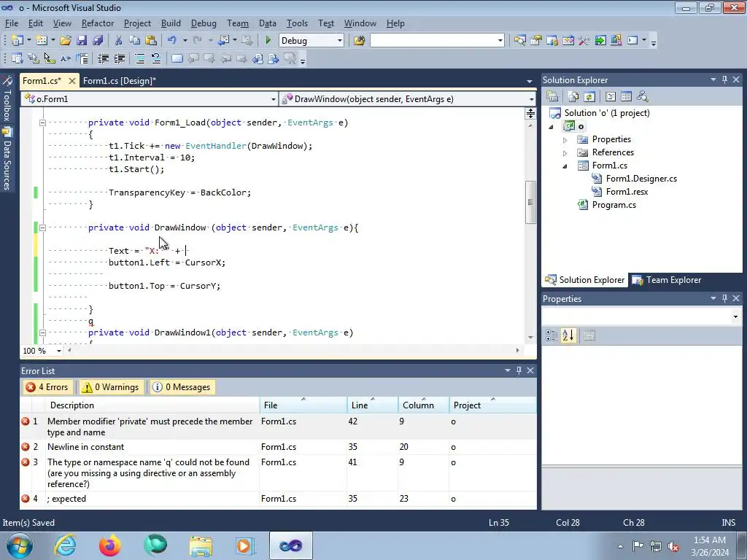The height and width of the screenshot is (560, 747).
Task: Click the Find in Files icon
Action: point(359,41)
